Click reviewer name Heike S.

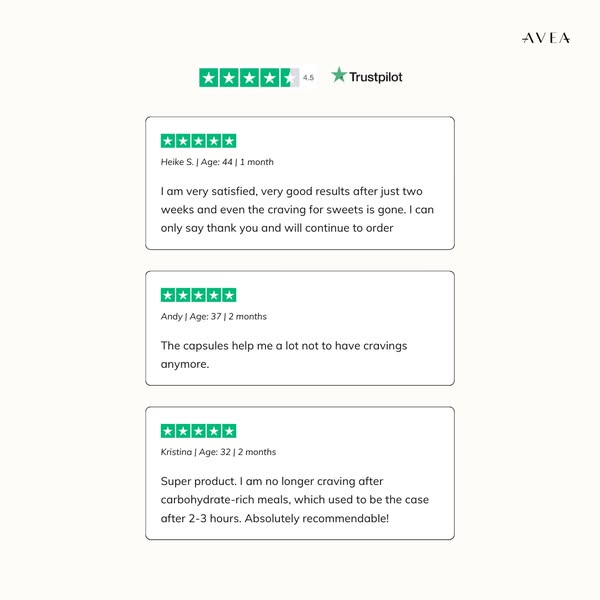(176, 162)
